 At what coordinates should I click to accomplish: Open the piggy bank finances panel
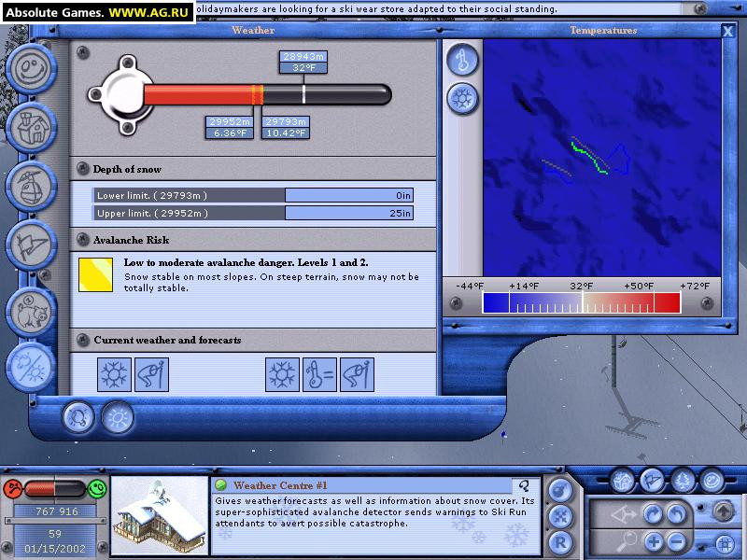(x=31, y=312)
